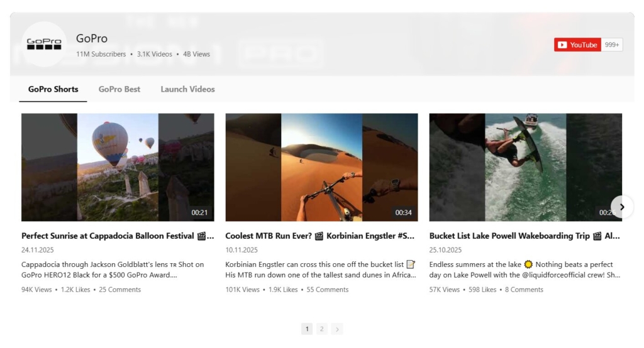Viewport: 644px width, 348px height.
Task: Click the pagination next page arrow
Action: click(337, 329)
